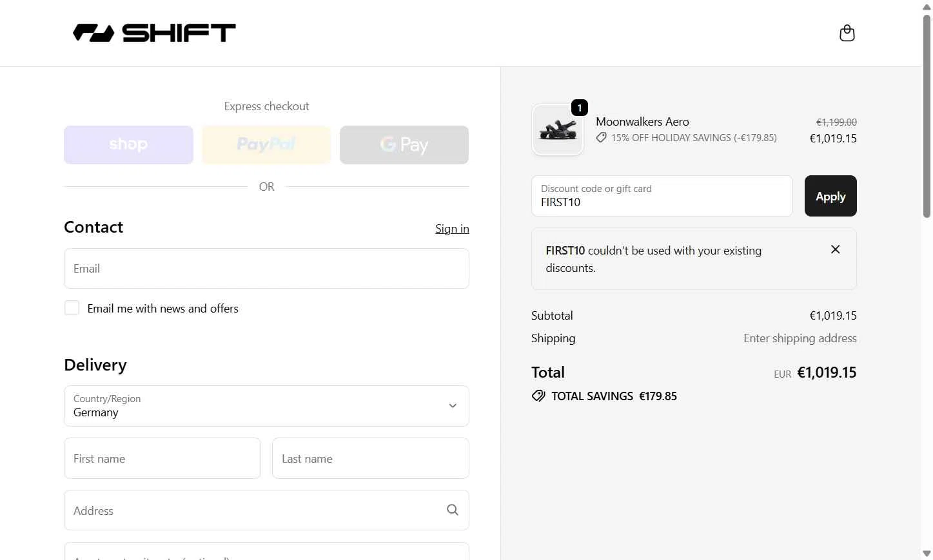Click the TOTAL SAVINGS €179.85 text
This screenshot has width=933, height=560.
point(614,396)
